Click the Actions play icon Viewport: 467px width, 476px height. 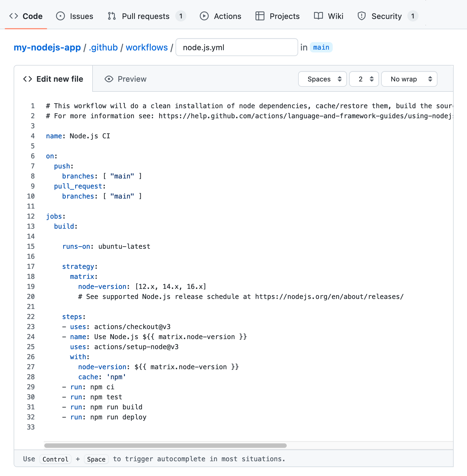click(x=204, y=16)
